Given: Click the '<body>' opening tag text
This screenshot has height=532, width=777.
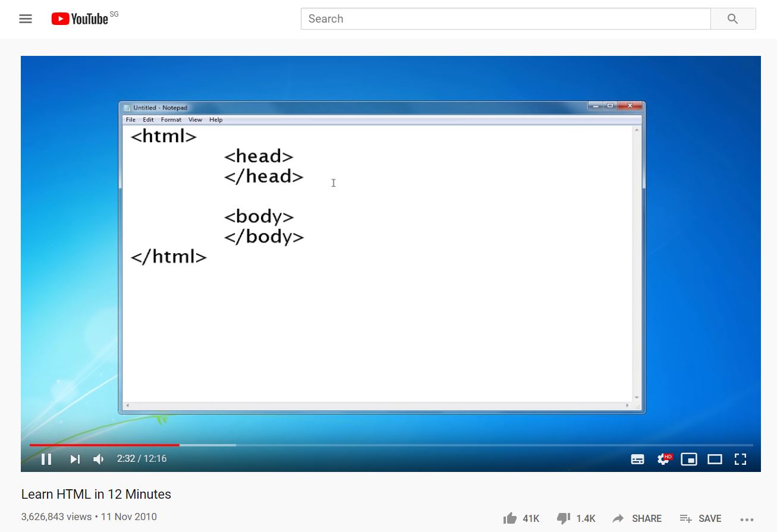Looking at the screenshot, I should coord(259,217).
